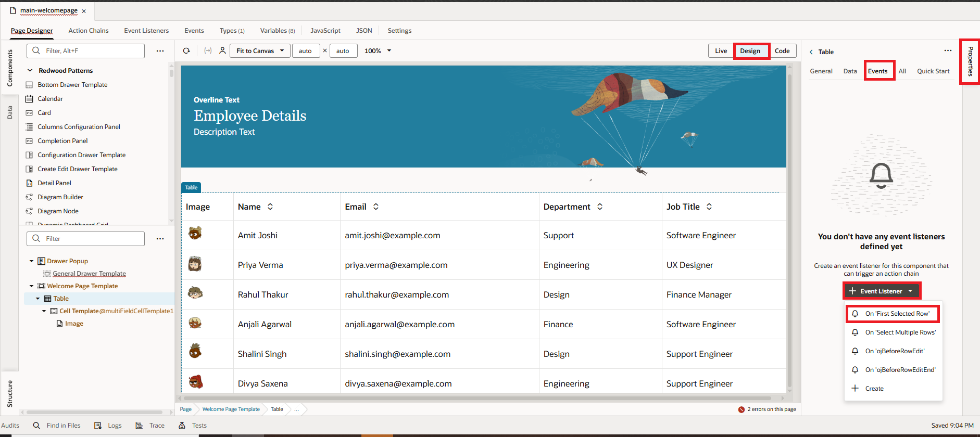
Task: Click the canvas refresh icon
Action: pos(186,51)
